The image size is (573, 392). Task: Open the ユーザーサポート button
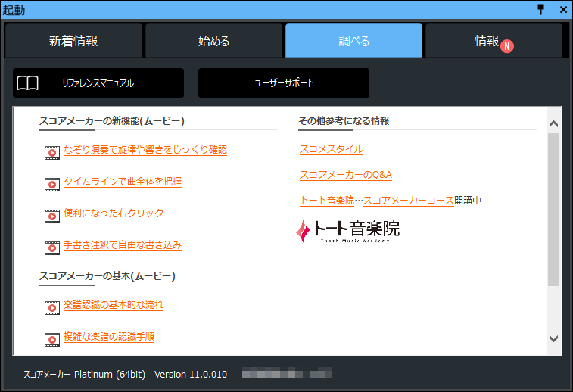(x=284, y=83)
